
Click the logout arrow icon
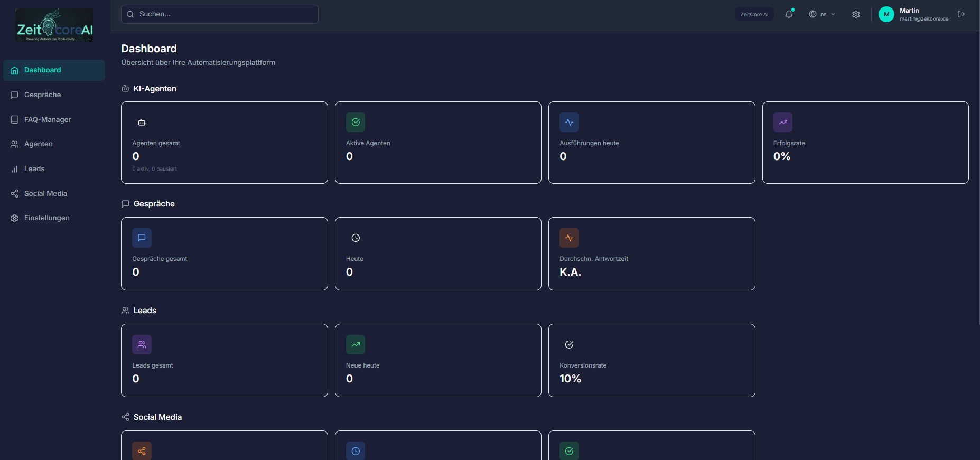(x=961, y=14)
